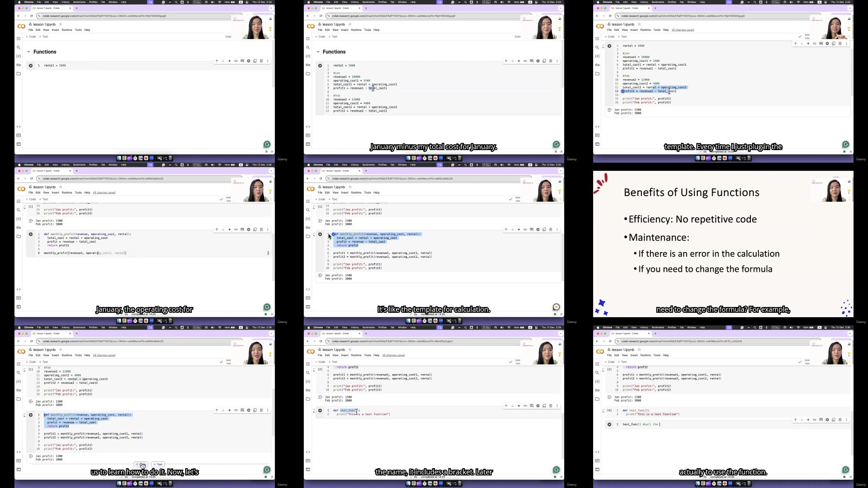Image resolution: width=868 pixels, height=488 pixels.
Task: Open Insert menu in "template for calculation" frame
Action: (345, 193)
